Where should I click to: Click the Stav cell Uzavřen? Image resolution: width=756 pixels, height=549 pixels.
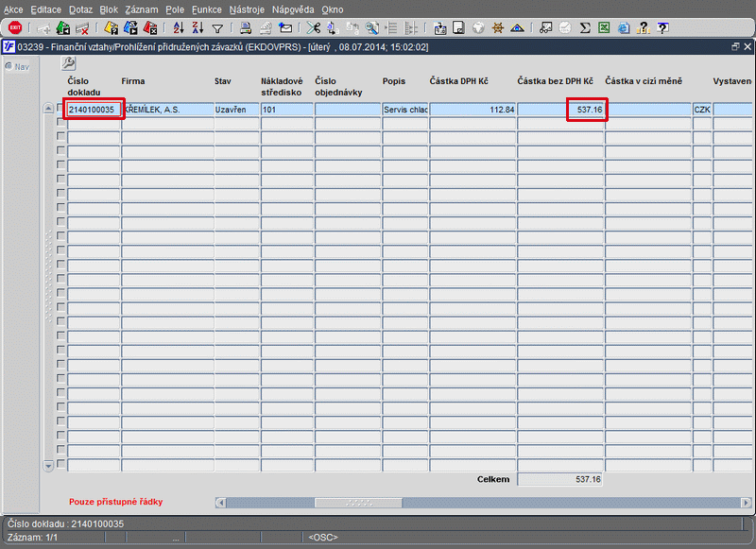[x=237, y=110]
